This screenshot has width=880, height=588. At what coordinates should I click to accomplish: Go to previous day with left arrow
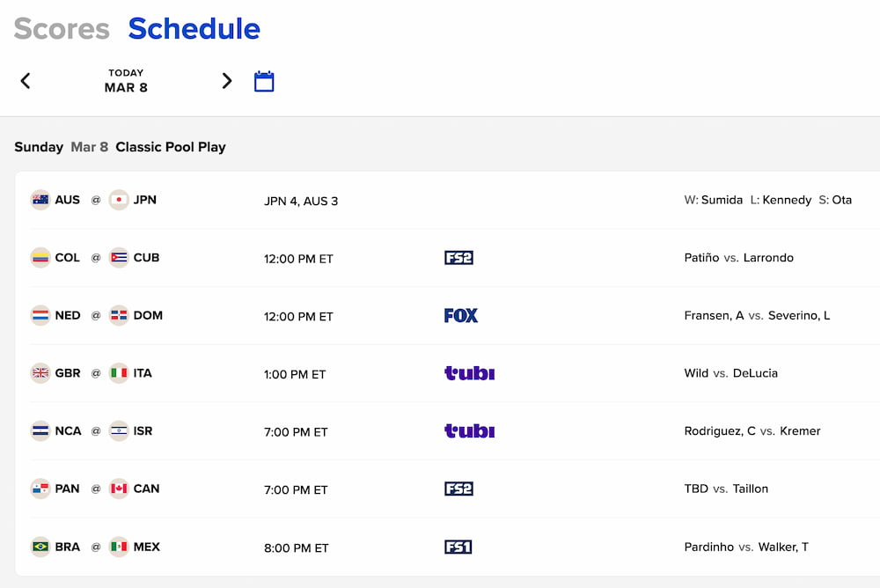tap(26, 81)
